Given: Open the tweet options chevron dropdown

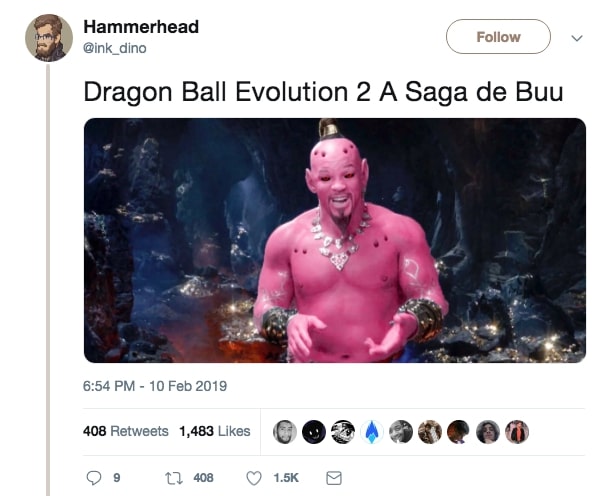Looking at the screenshot, I should coord(577,38).
